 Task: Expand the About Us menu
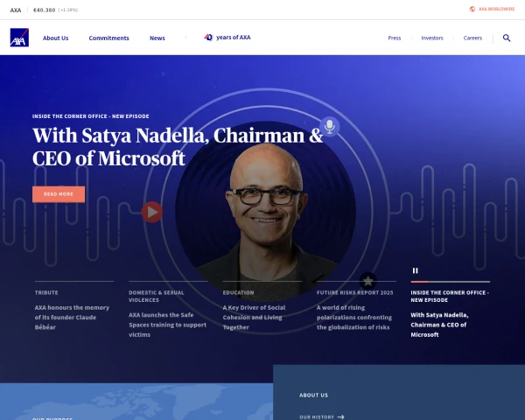56,38
